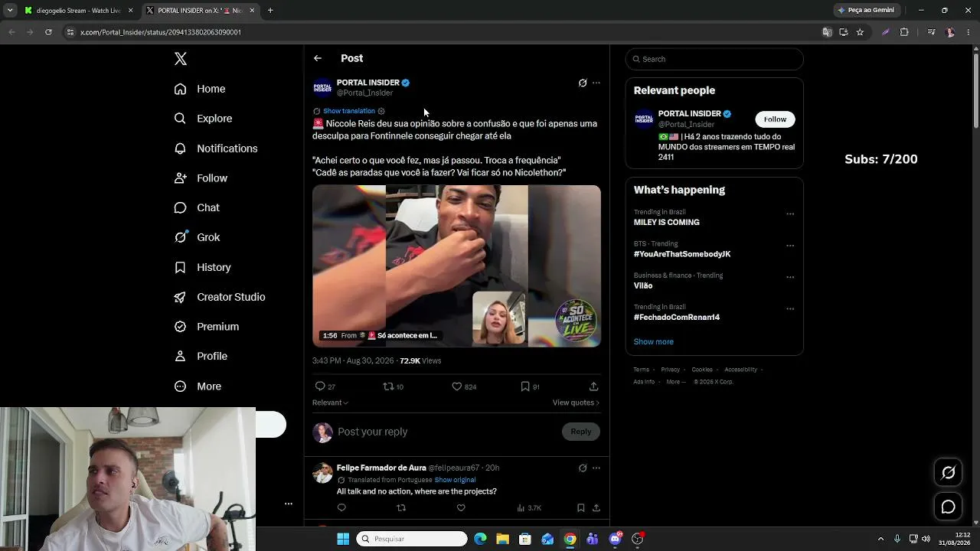
Task: Repost Felipe Farmador de Aura's reply
Action: click(401, 507)
